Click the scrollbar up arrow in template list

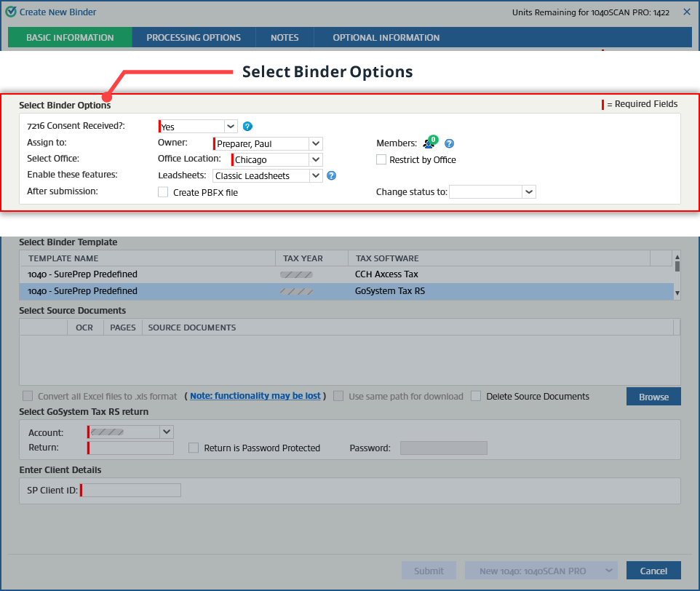(677, 258)
